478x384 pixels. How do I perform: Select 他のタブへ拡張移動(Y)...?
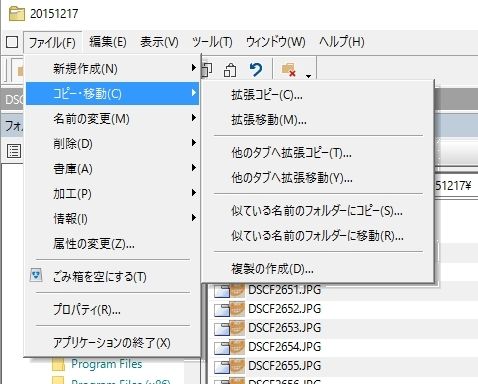tap(318, 178)
